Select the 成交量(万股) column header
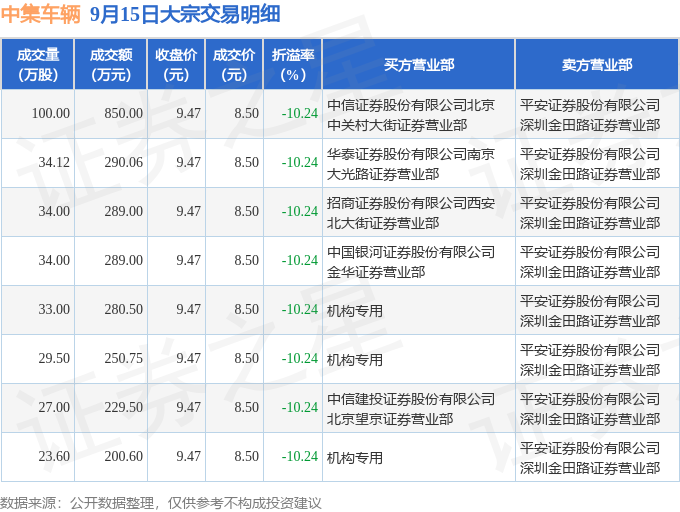Viewport: 680px width, 512px height. (x=38, y=65)
